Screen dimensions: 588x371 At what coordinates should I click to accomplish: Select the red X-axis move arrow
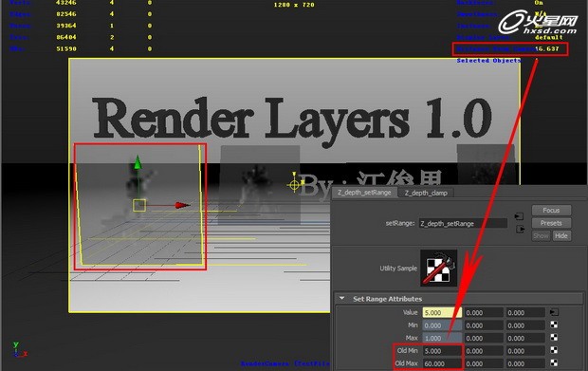[x=183, y=205]
